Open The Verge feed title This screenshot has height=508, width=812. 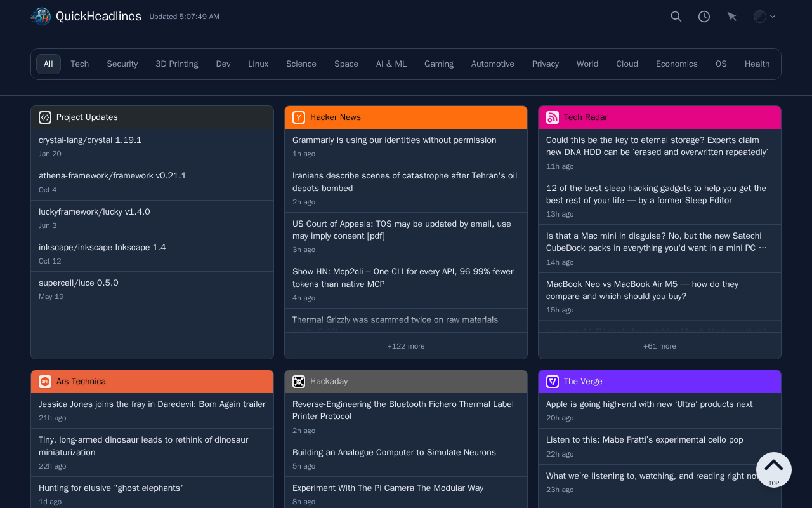[x=583, y=382]
